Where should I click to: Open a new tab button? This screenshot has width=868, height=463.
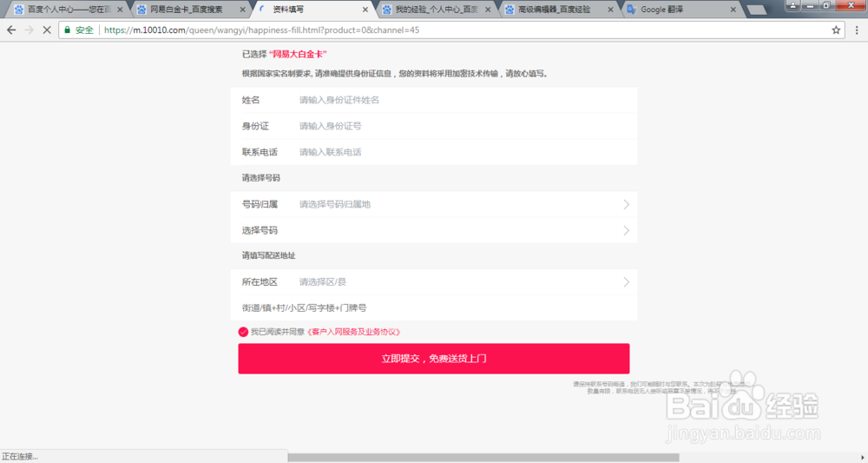pos(757,10)
